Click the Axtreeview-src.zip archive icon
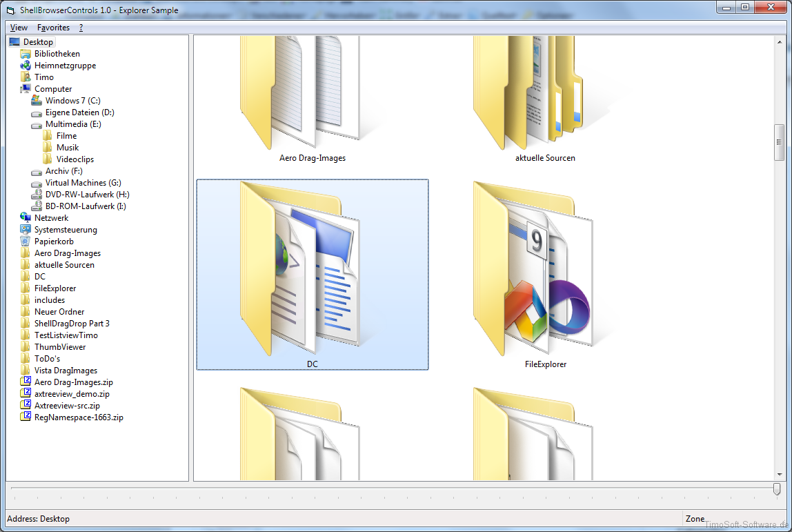Image resolution: width=792 pixels, height=532 pixels. (26, 406)
